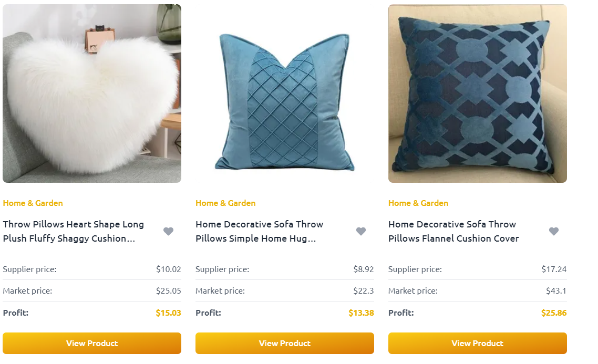Open the white fluffy heart pillow image
Screen dimensions: 598x364
tap(92, 93)
